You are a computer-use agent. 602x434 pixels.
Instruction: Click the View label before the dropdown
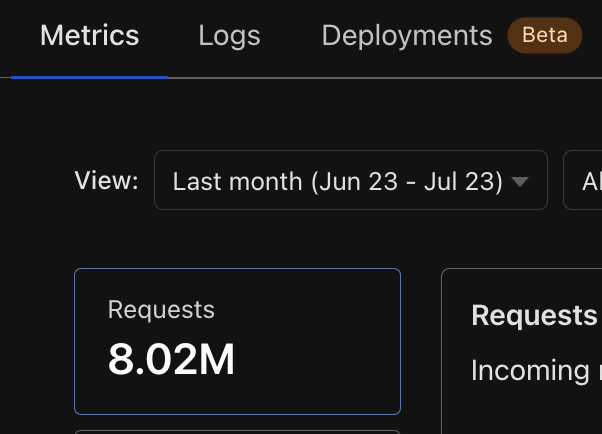tap(106, 181)
